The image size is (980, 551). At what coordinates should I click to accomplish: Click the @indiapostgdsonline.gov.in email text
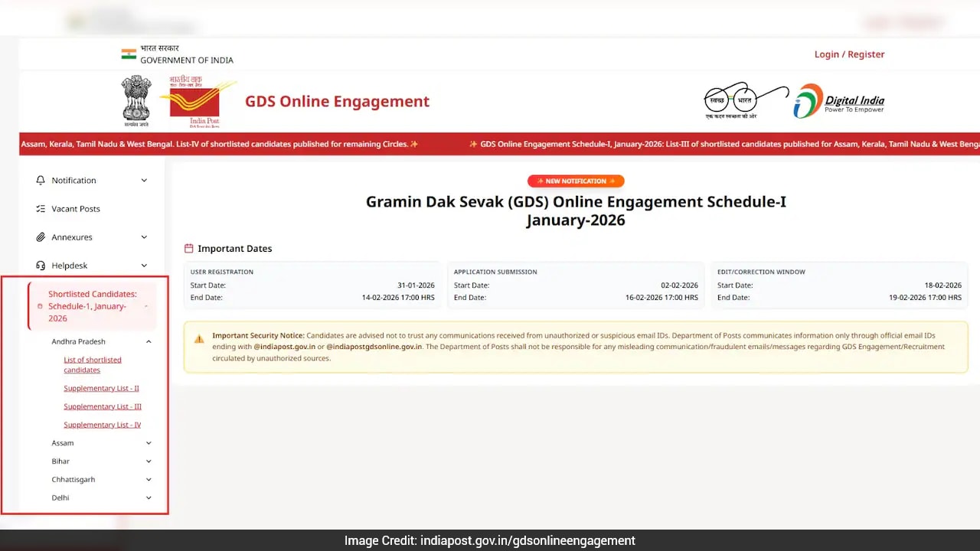click(374, 347)
